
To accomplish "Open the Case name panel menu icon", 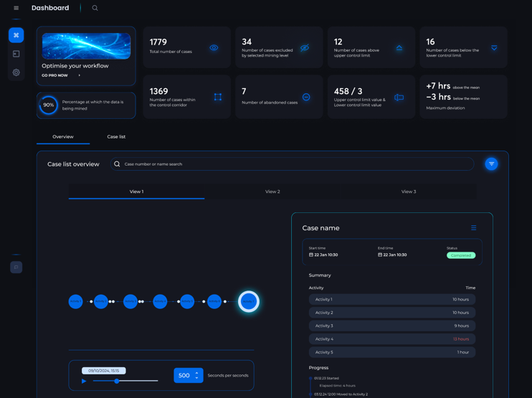I will 473,228.
